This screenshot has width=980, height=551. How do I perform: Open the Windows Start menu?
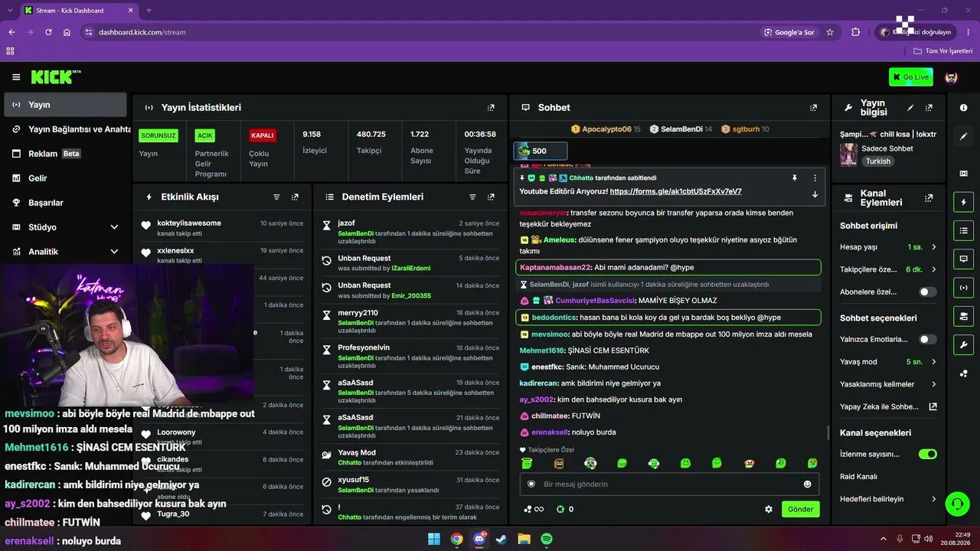click(434, 539)
